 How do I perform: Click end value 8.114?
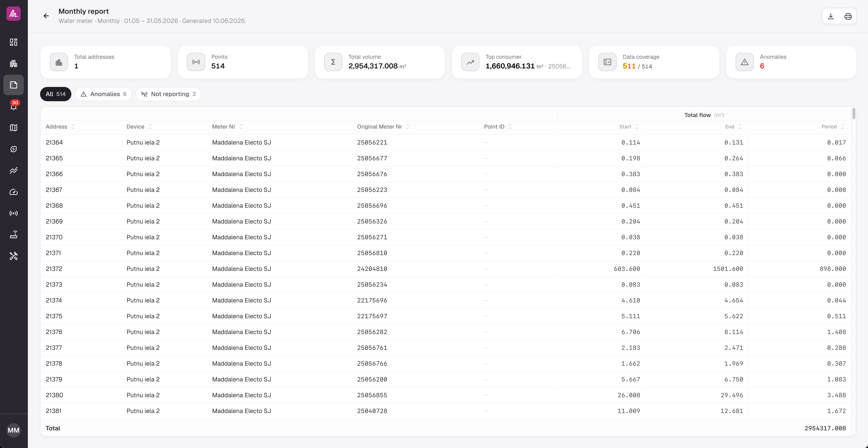[734, 332]
